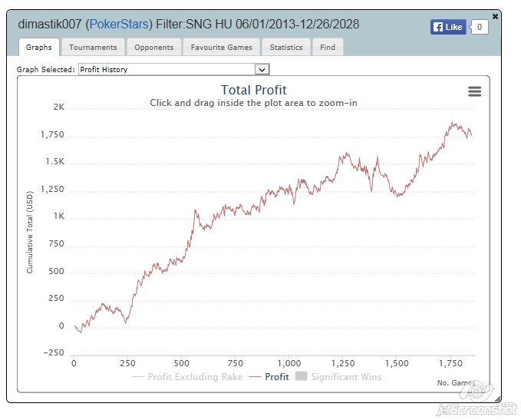This screenshot has width=521, height=420.
Task: Click the grey Significant Wins legend swatch
Action: [x=301, y=376]
